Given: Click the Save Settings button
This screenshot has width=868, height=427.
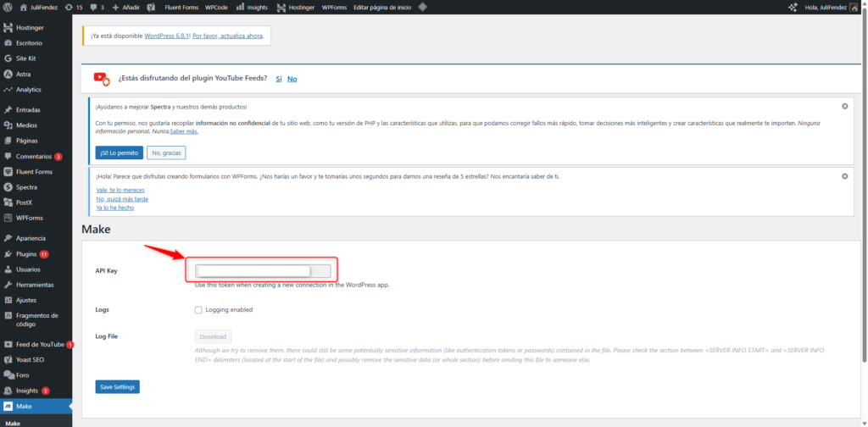Looking at the screenshot, I should pyautogui.click(x=117, y=387).
